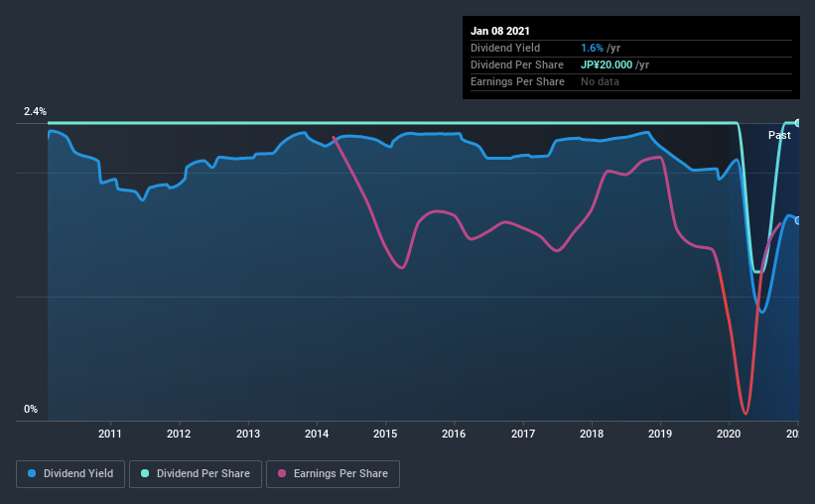Viewport: 815px width, 504px height.
Task: Click the 2016 x-axis label
Action: (x=454, y=434)
